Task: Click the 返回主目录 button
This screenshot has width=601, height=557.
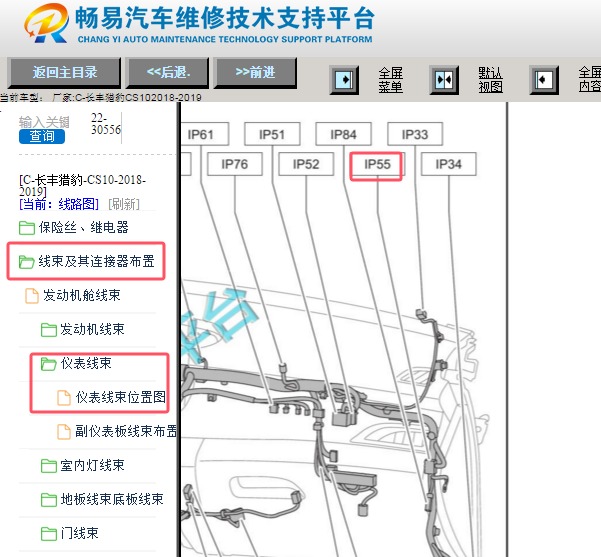Action: tap(64, 72)
